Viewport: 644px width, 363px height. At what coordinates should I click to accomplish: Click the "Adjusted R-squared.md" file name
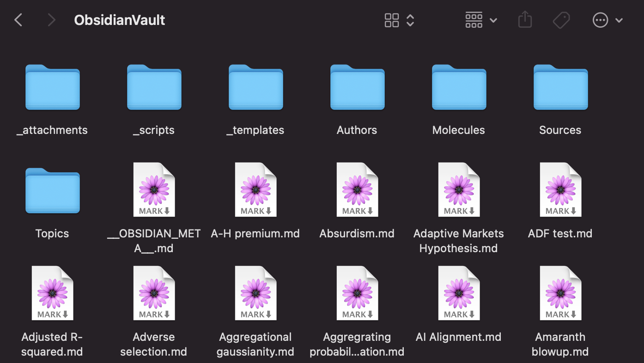[52, 344]
